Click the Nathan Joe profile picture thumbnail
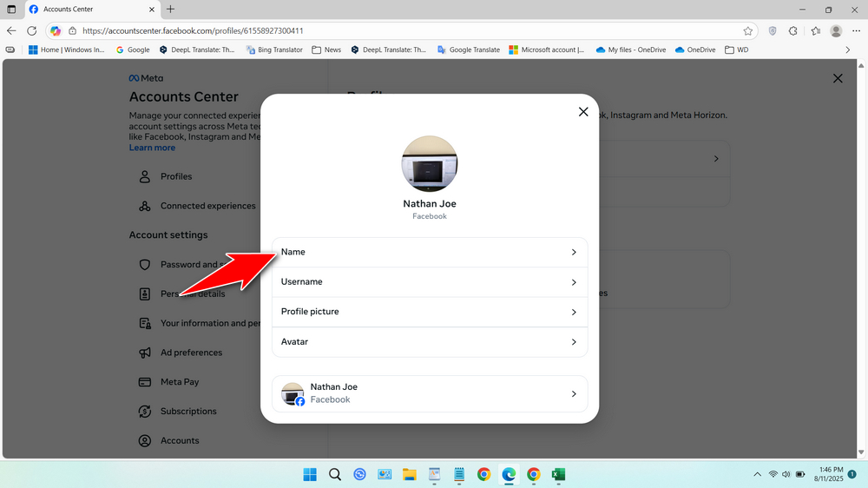 point(430,163)
